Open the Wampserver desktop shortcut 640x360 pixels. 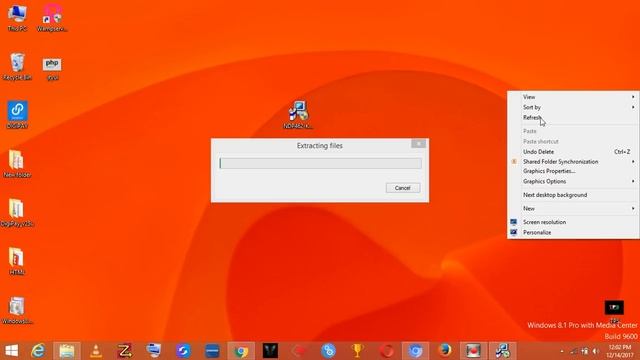52,18
